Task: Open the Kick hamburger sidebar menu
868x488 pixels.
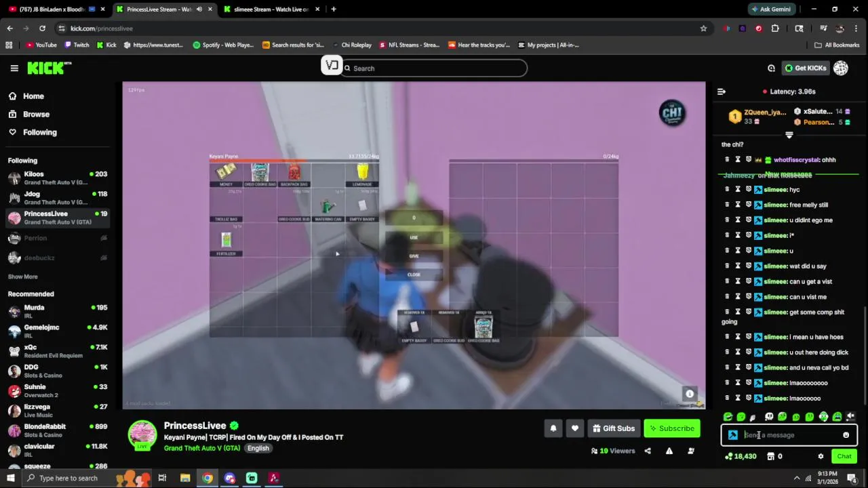Action: coord(14,68)
